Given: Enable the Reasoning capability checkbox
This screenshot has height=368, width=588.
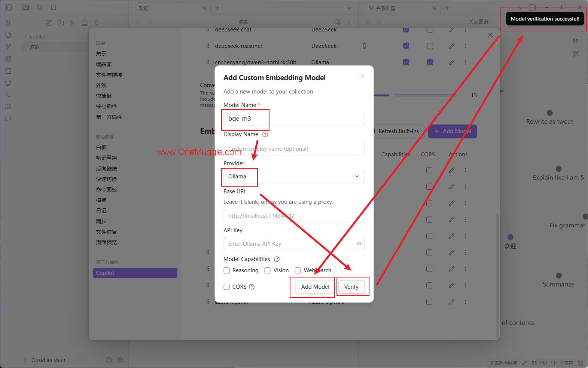Looking at the screenshot, I should click(x=226, y=270).
